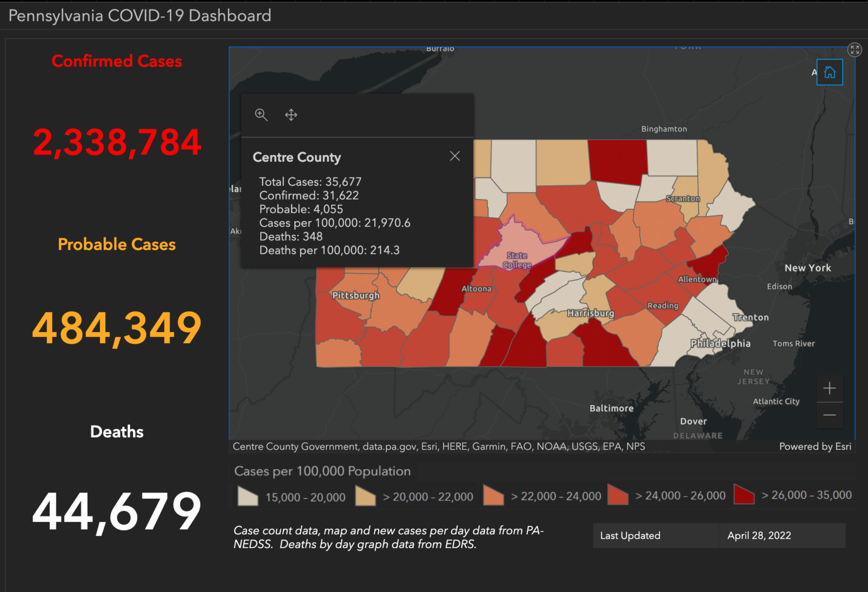Click the Philadelphia label on map
This screenshot has height=592, width=868.
pyautogui.click(x=721, y=343)
